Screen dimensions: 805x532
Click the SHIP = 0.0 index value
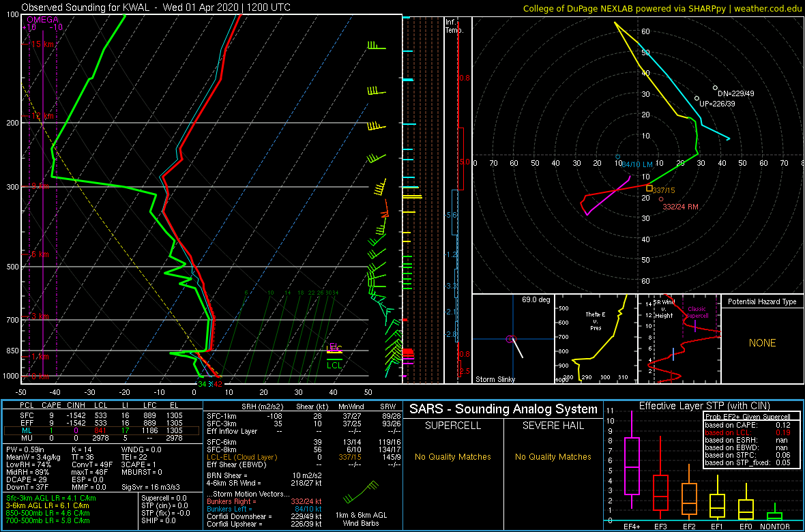pyautogui.click(x=159, y=520)
